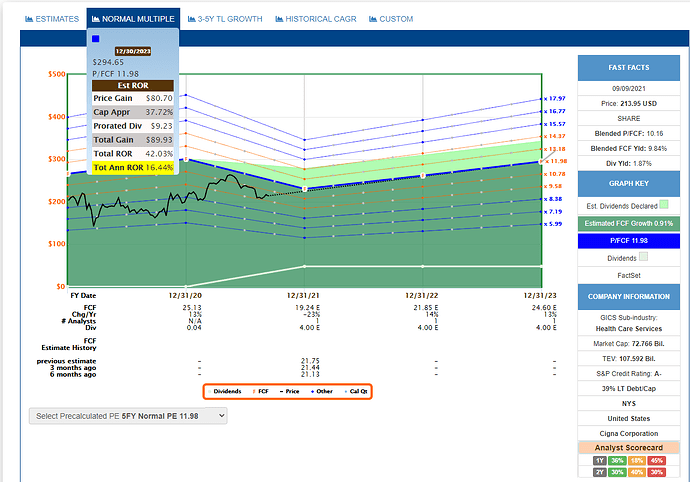Image resolution: width=690 pixels, height=482 pixels.
Task: Click the Est ROR tooltip header
Action: tap(133, 85)
